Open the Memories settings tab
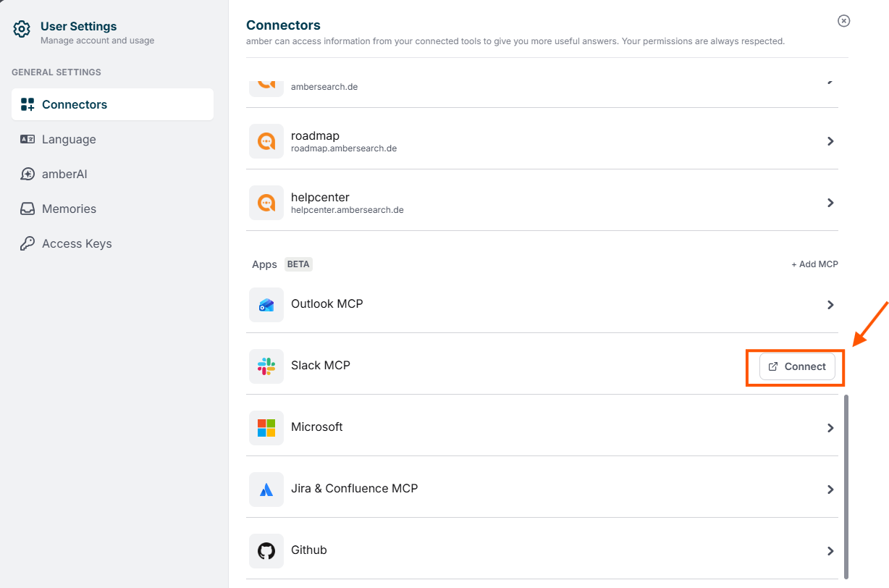The width and height of the screenshot is (889, 588). [112, 209]
